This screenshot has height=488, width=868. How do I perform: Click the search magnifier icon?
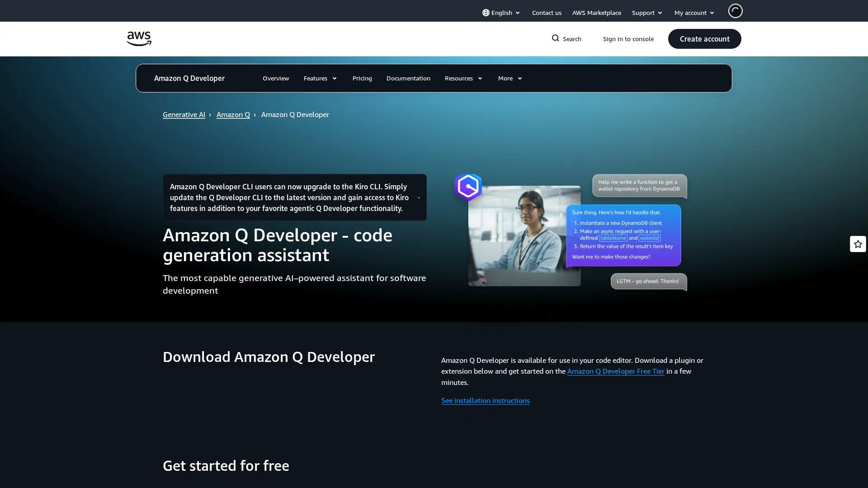556,38
